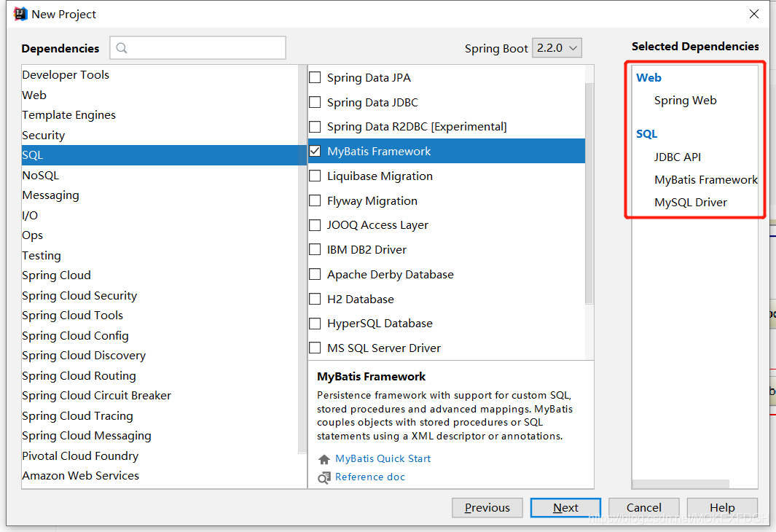This screenshot has width=776, height=532.
Task: Open Spring Cloud Routing category
Action: (161, 375)
